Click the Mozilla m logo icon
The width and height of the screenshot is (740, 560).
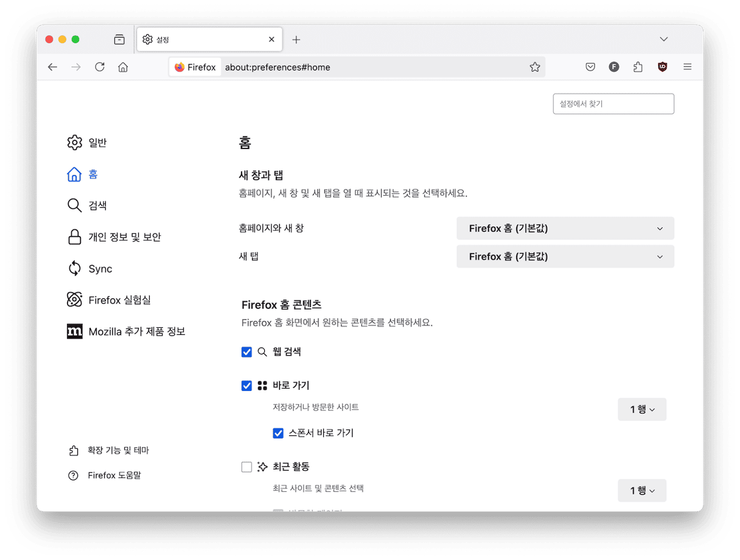(74, 331)
